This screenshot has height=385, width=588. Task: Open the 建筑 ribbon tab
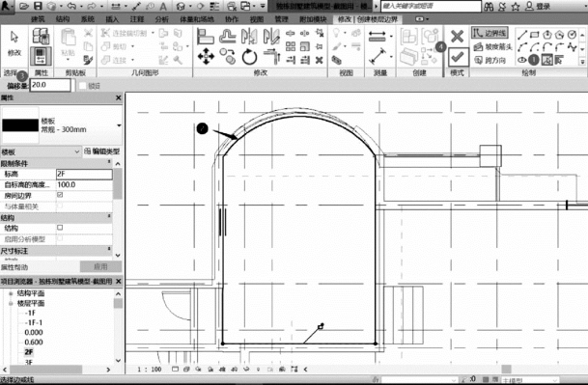tap(38, 19)
